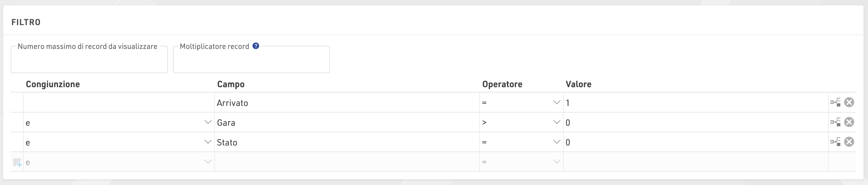868x185 pixels.
Task: Expand the Arrivato row operator dropdown
Action: tap(557, 102)
